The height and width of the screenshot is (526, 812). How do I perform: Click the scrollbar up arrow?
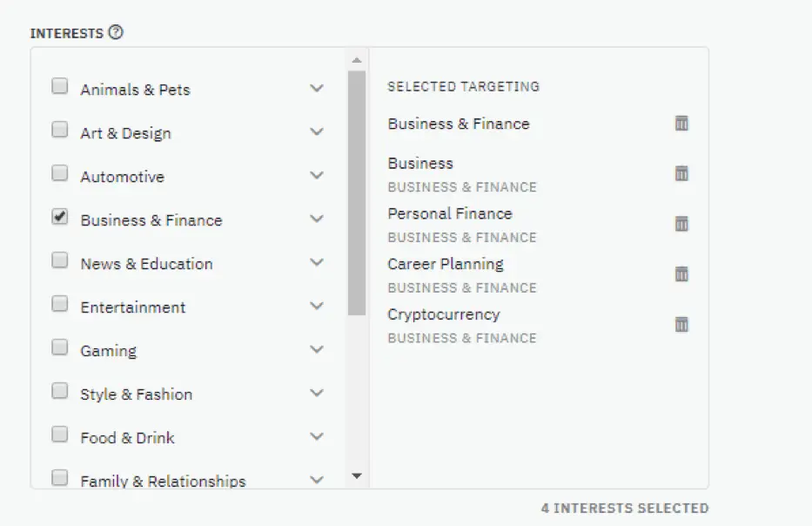click(356, 61)
